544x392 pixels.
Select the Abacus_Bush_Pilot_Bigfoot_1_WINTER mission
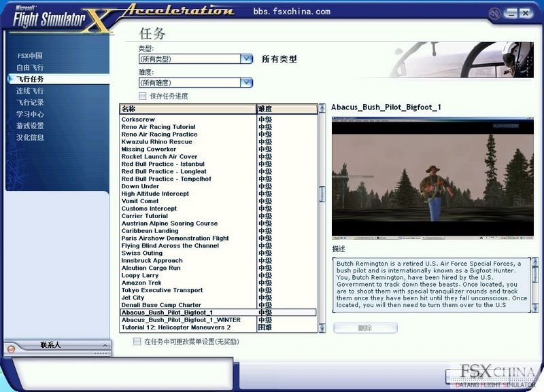(181, 320)
